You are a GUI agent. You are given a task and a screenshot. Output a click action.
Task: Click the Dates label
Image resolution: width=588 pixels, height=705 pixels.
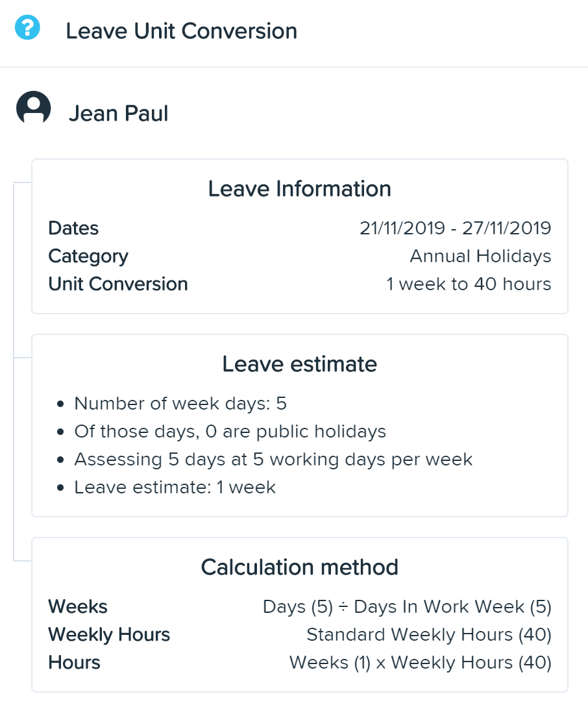[x=74, y=228]
